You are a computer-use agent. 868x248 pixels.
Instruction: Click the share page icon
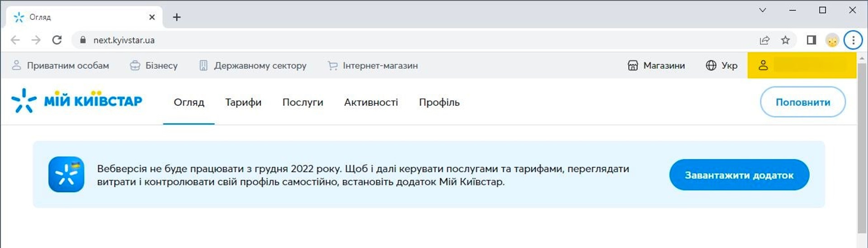(764, 40)
